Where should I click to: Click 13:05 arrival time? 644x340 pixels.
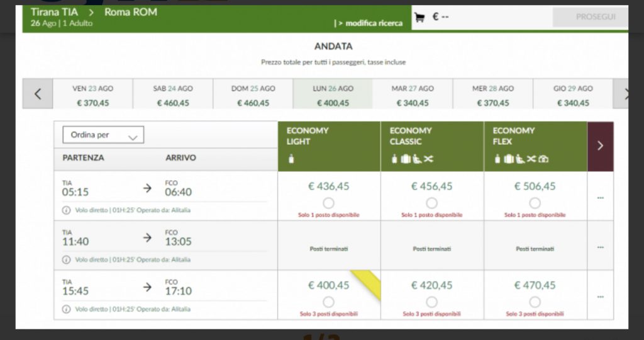178,242
